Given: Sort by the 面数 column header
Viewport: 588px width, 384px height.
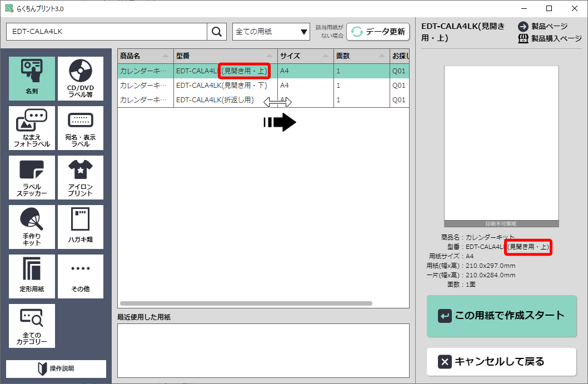Looking at the screenshot, I should click(361, 56).
